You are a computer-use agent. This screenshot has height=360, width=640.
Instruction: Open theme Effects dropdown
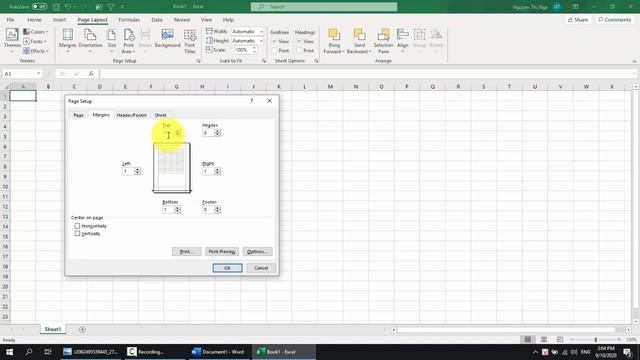pyautogui.click(x=36, y=51)
